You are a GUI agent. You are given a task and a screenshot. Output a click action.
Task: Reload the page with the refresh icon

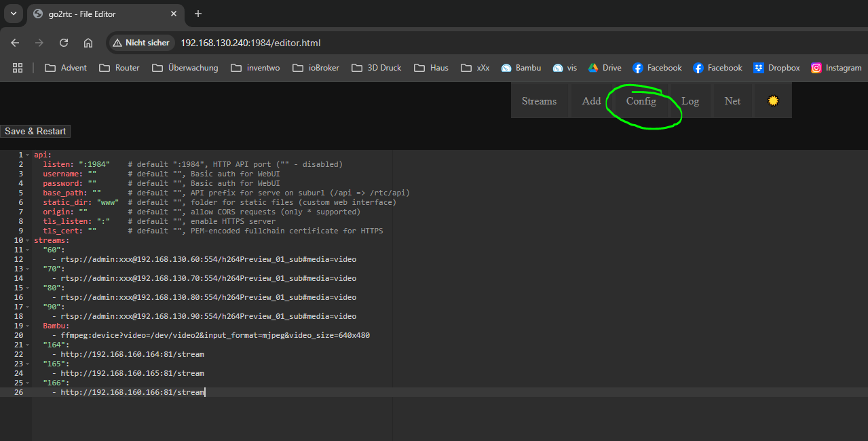(64, 43)
